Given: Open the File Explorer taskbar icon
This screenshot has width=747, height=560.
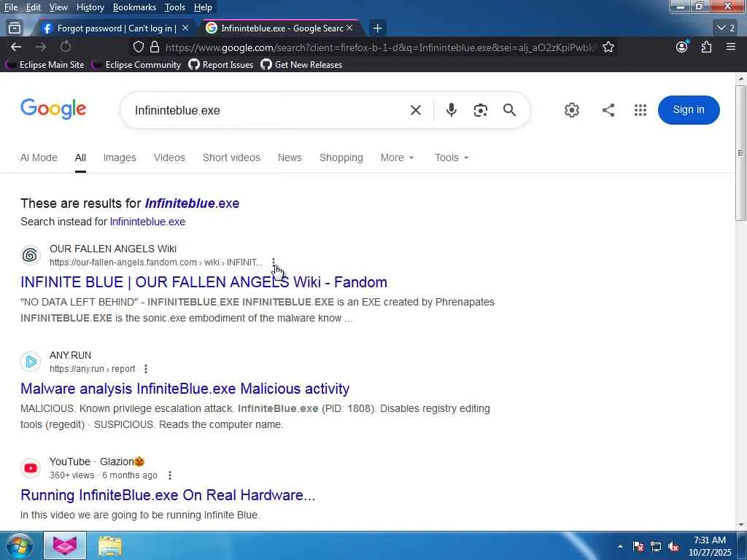Looking at the screenshot, I should pos(110,546).
